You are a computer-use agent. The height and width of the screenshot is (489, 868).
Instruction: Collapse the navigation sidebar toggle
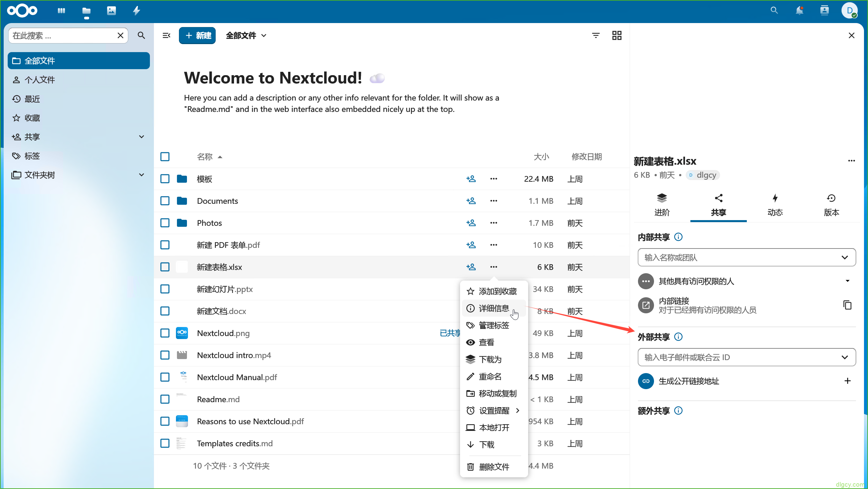(x=167, y=35)
